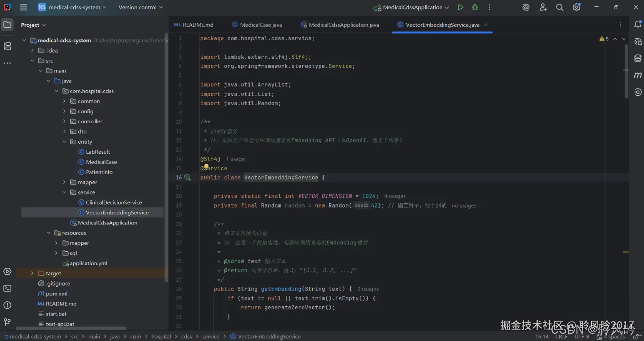Expand the controller package
The width and height of the screenshot is (644, 341).
click(x=64, y=122)
